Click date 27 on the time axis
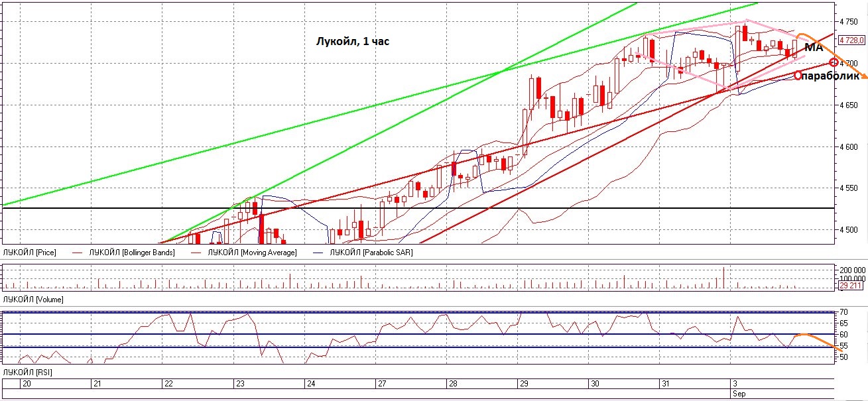This screenshot has width=868, height=401. coord(381,384)
